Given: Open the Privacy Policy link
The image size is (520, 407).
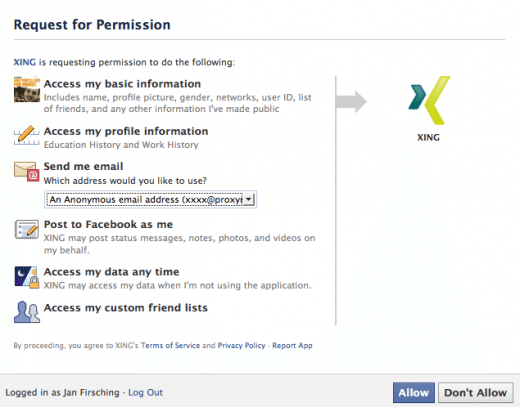Looking at the screenshot, I should tap(242, 345).
